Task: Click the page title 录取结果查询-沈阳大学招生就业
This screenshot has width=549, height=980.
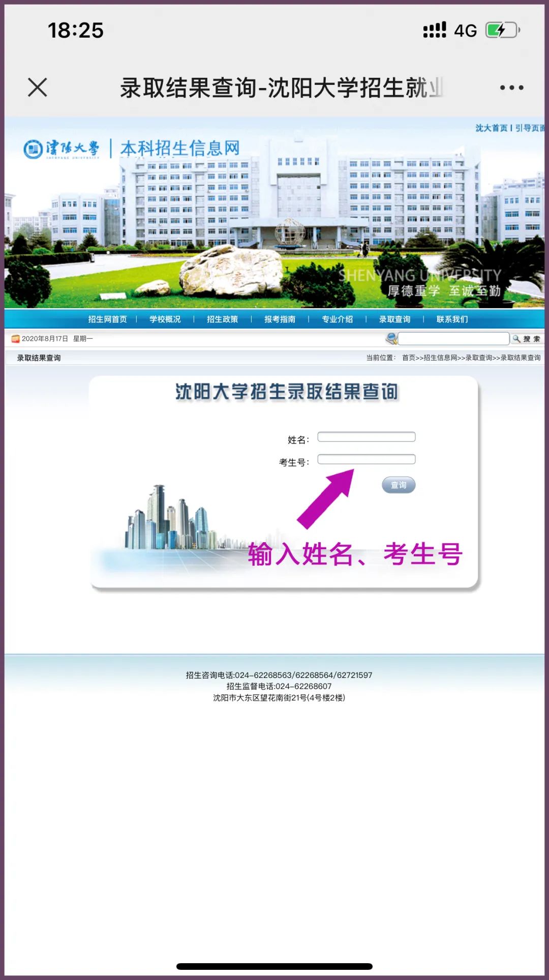Action: [x=282, y=87]
